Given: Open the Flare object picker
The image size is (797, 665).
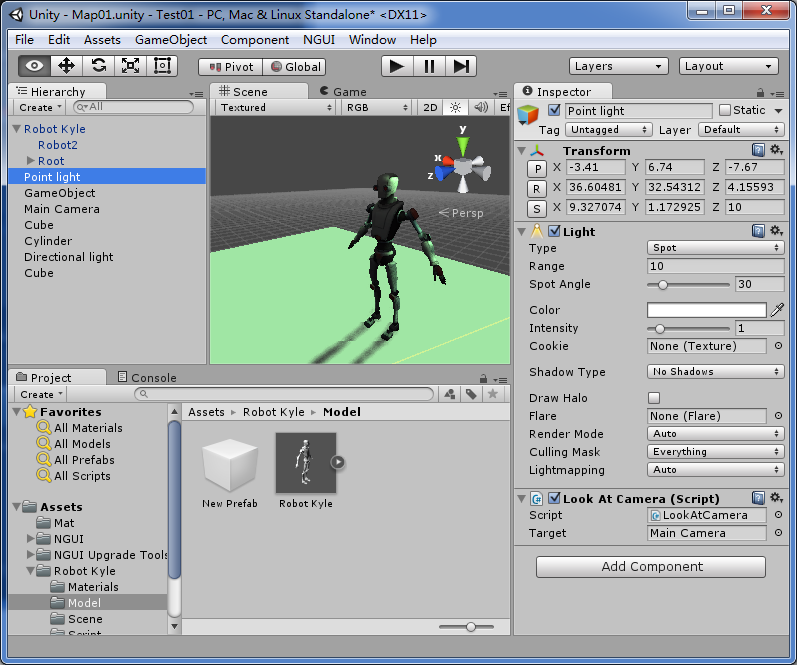Looking at the screenshot, I should pos(778,416).
